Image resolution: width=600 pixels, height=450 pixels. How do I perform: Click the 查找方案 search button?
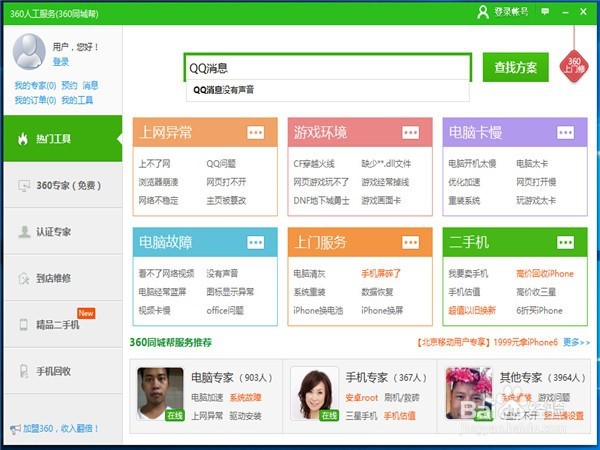[515, 67]
